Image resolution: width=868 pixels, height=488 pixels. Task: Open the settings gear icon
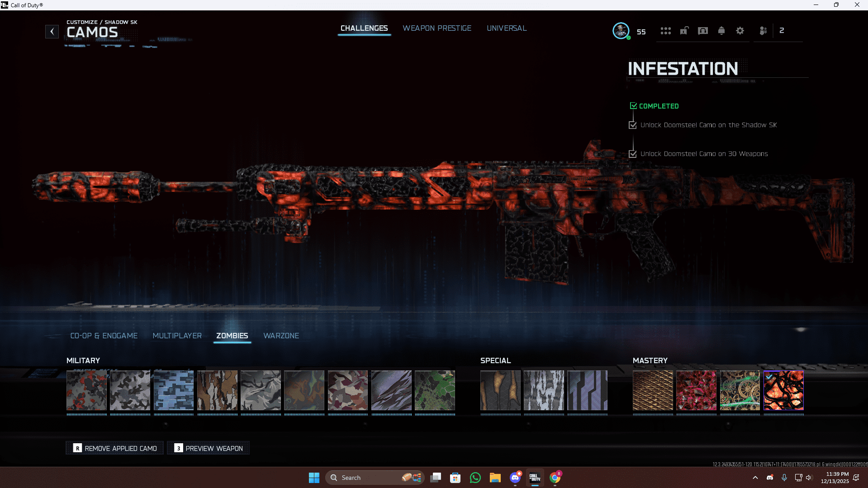point(740,31)
